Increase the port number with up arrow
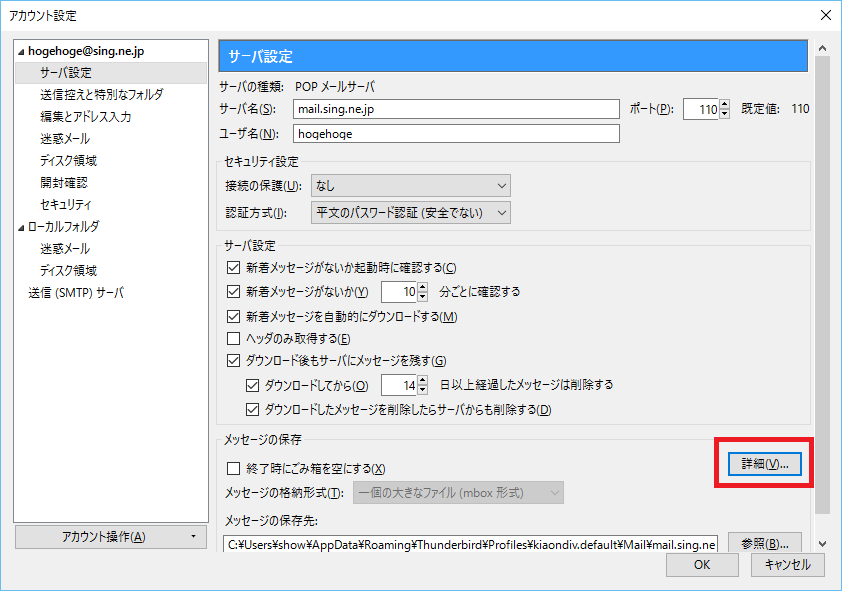Viewport: 842px width, 591px height. [x=724, y=105]
